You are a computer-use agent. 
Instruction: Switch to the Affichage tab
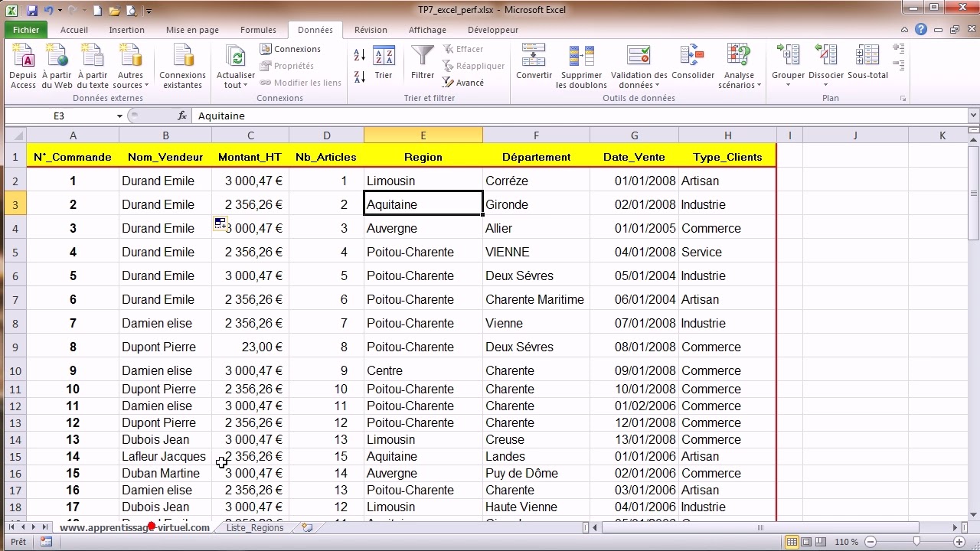click(427, 30)
